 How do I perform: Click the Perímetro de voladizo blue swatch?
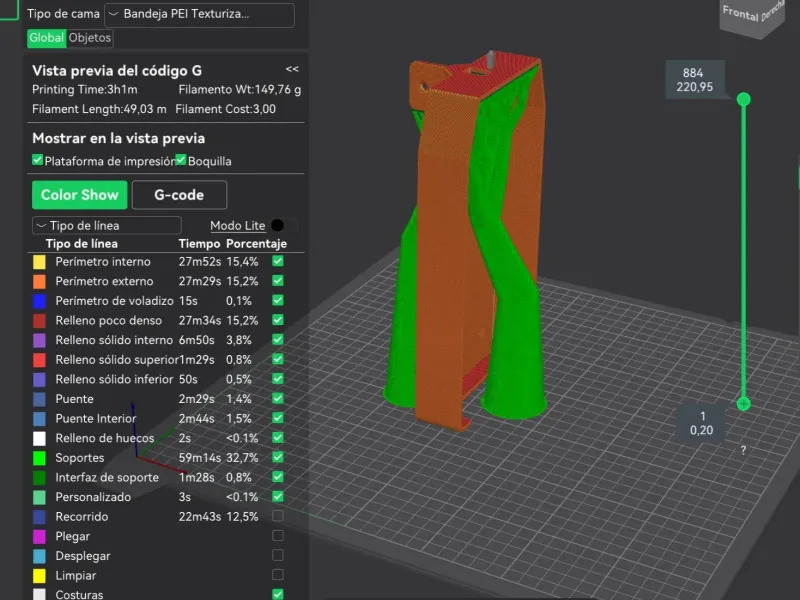(x=39, y=301)
